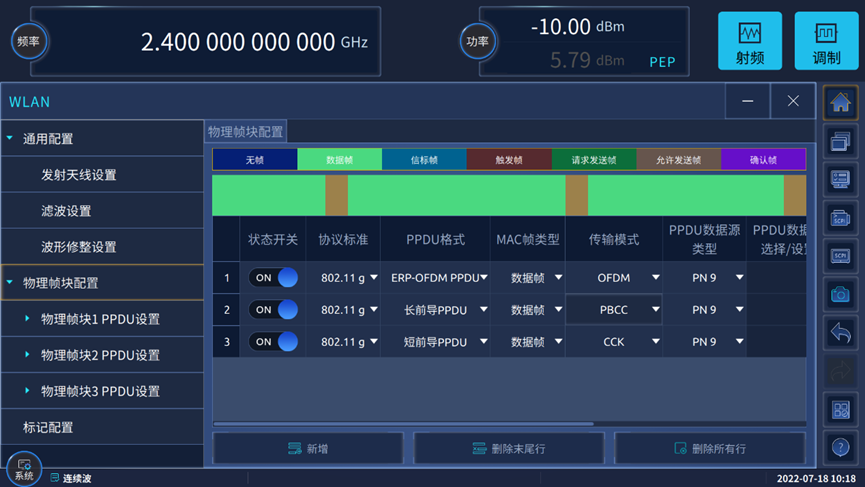The width and height of the screenshot is (865, 487).
Task: Open row 3 PN 9 data source dropdown
Action: pyautogui.click(x=704, y=341)
